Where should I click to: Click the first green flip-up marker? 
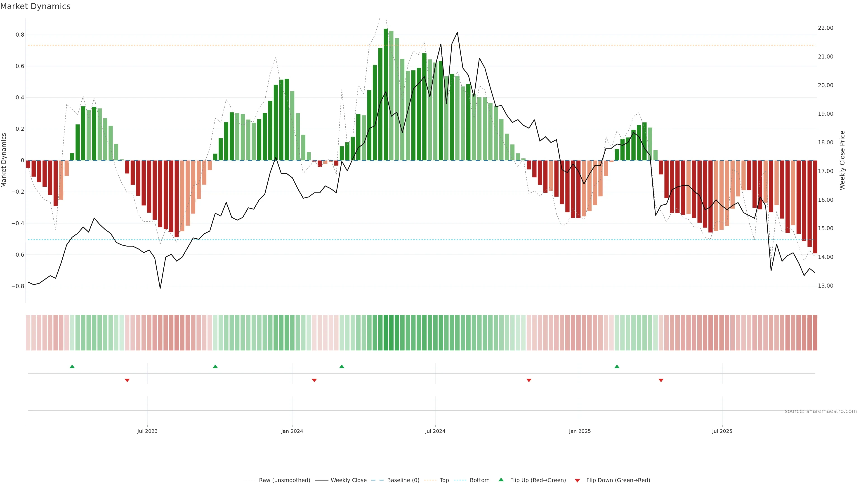pos(72,366)
